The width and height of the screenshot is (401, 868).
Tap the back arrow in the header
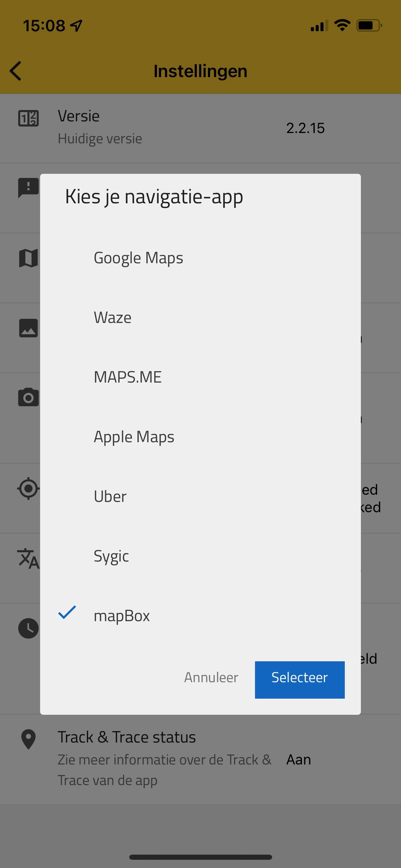point(15,71)
